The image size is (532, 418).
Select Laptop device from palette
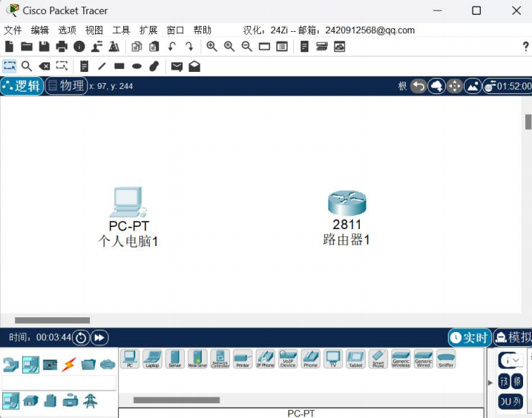tap(152, 359)
